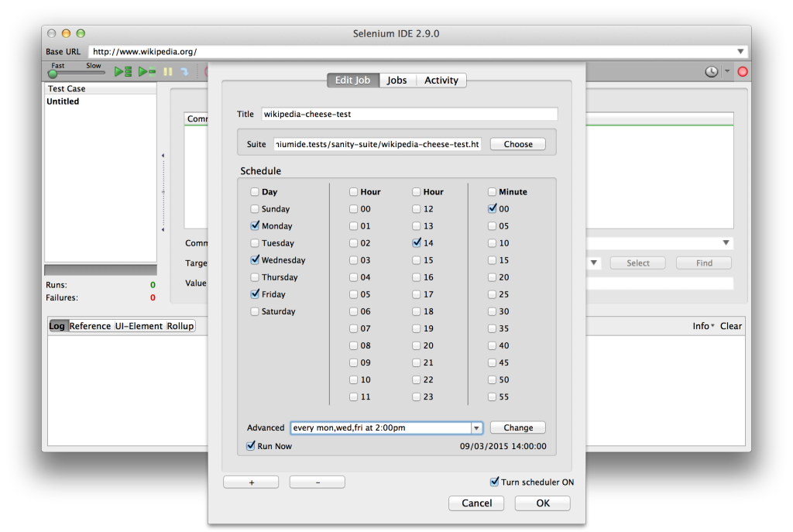Click the Find target button
793x532 pixels.
pyautogui.click(x=704, y=263)
